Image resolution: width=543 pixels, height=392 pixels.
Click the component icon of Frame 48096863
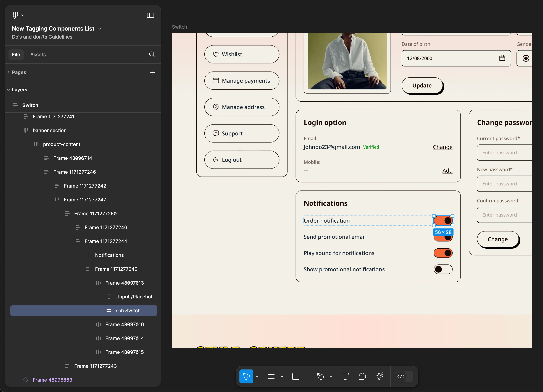pyautogui.click(x=26, y=380)
